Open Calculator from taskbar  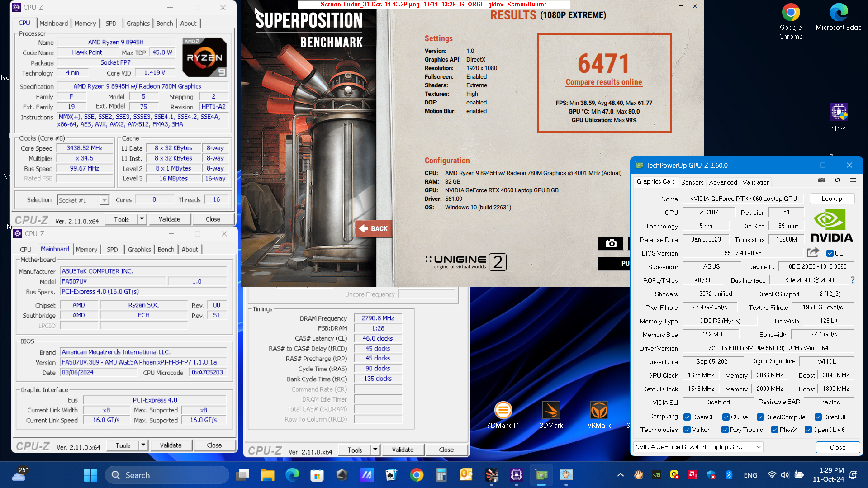click(x=441, y=475)
